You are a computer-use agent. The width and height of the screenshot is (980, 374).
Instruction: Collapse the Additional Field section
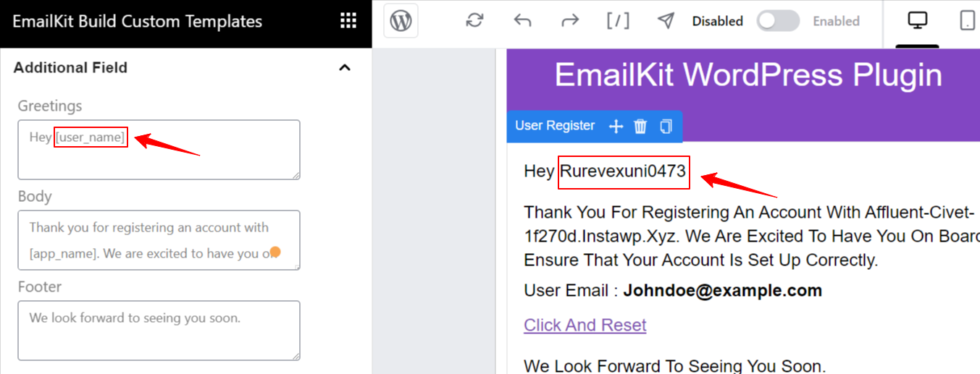[345, 67]
